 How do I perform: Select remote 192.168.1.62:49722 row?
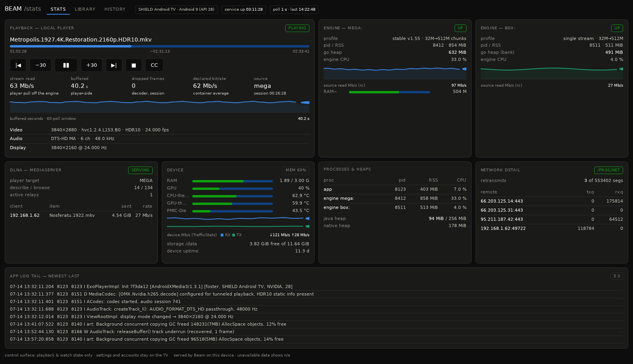(x=552, y=228)
